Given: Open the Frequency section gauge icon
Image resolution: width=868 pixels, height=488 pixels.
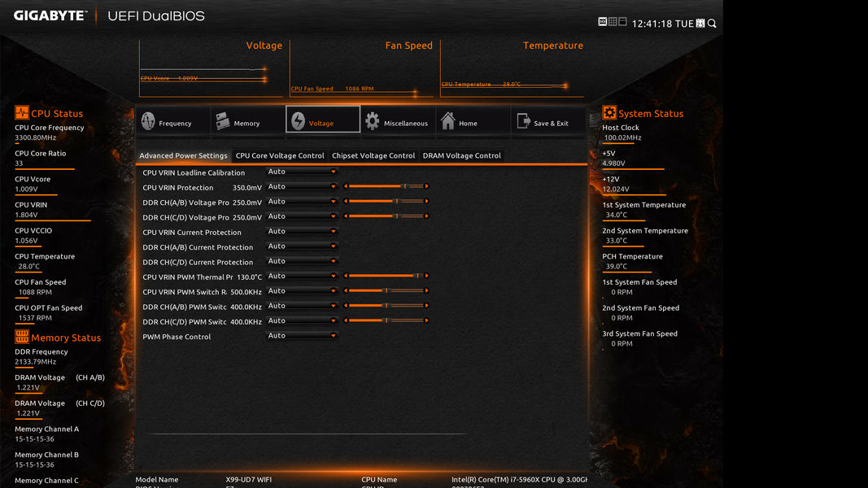Looking at the screenshot, I should [148, 121].
